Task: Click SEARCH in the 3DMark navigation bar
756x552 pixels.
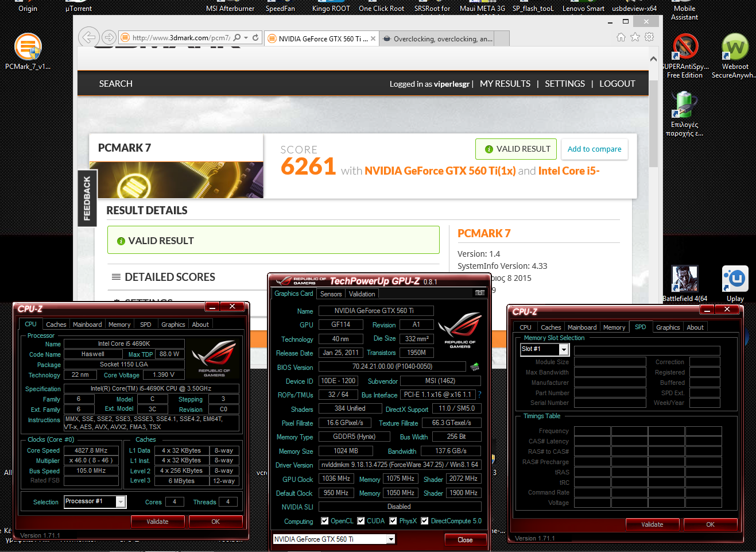Action: pos(116,84)
